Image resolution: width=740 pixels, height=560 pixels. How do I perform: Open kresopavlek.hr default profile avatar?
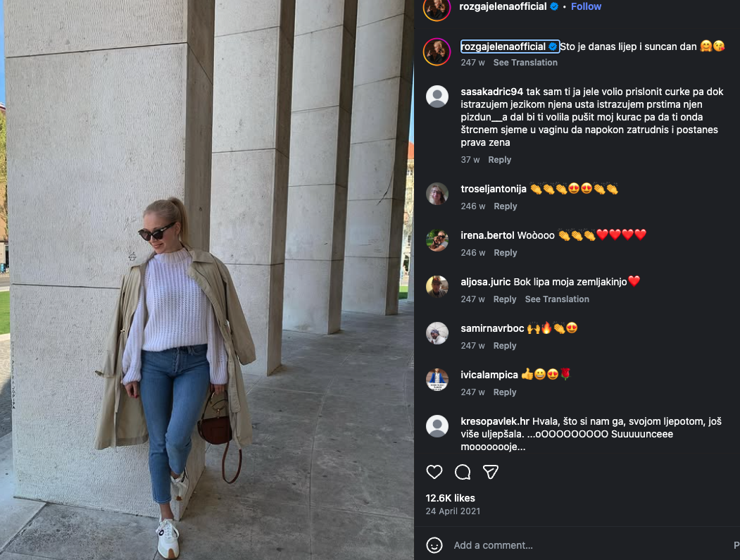pyautogui.click(x=437, y=426)
